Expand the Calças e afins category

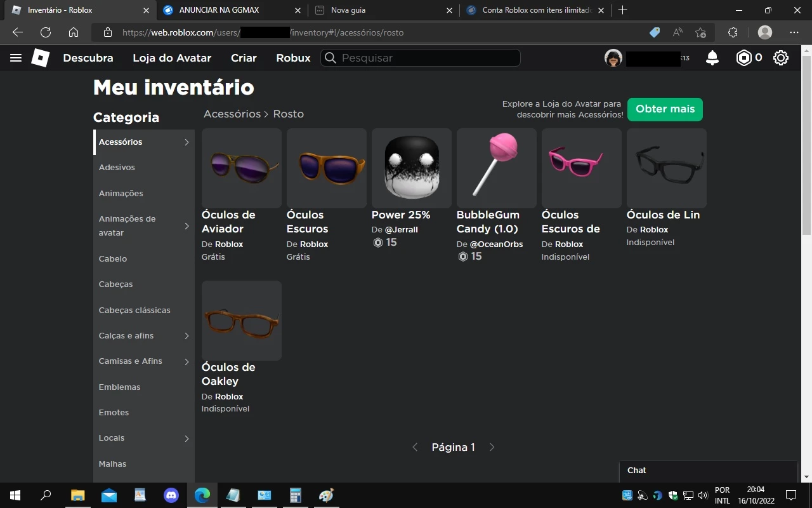click(187, 336)
